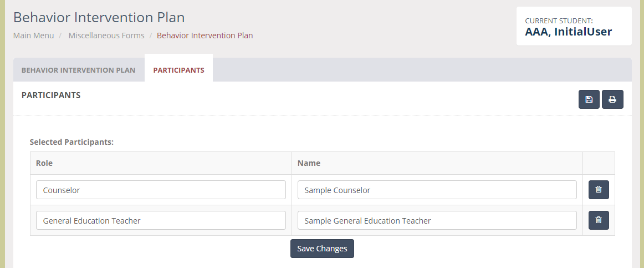This screenshot has width=644, height=268.
Task: Go to Main Menu breadcrumb
Action: coord(33,36)
